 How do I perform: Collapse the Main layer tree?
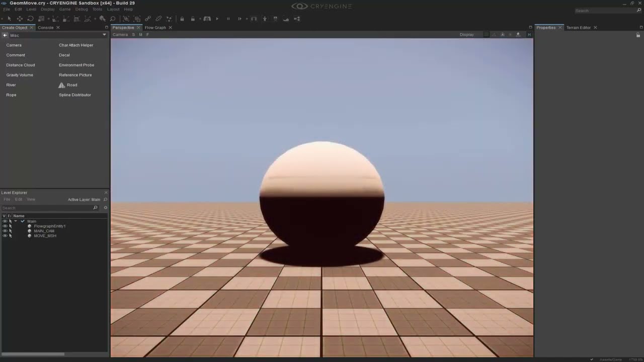[16, 221]
